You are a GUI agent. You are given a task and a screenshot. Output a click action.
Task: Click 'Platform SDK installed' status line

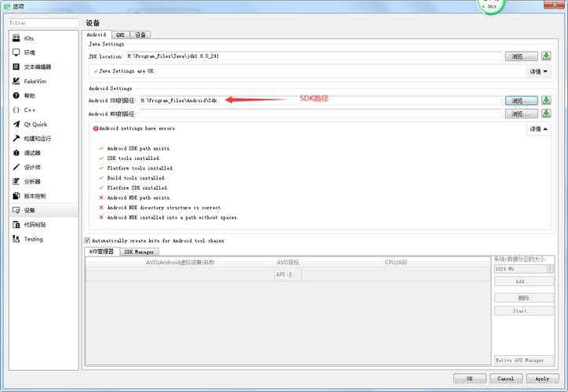pyautogui.click(x=137, y=188)
